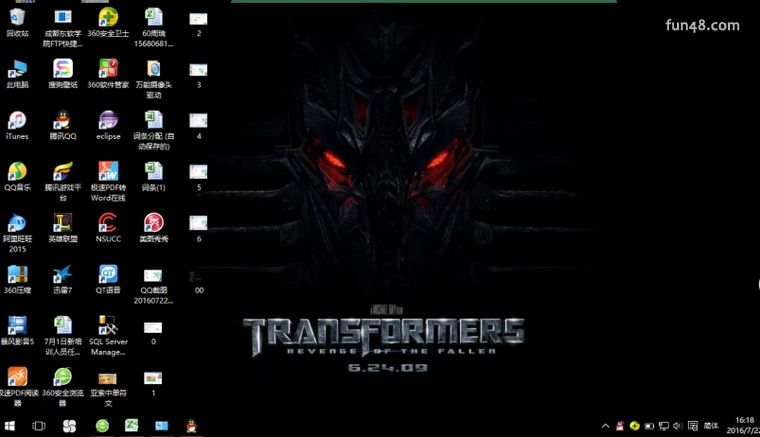The image size is (760, 437).
Task: Open the 极速PDF转Word在线 shortcut
Action: coord(108,172)
